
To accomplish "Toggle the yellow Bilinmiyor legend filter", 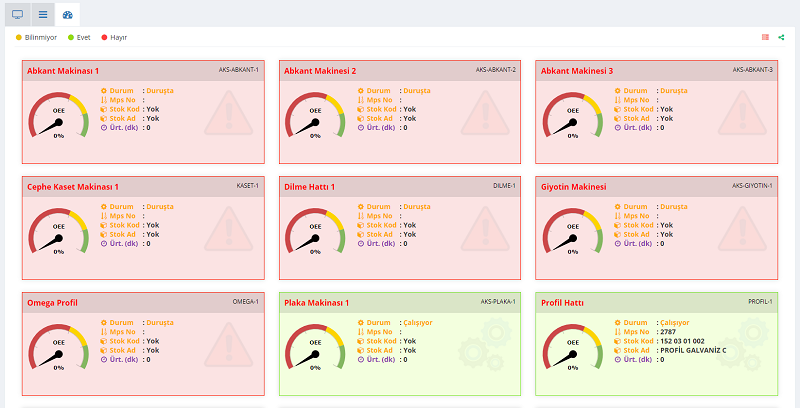I will 19,37.
